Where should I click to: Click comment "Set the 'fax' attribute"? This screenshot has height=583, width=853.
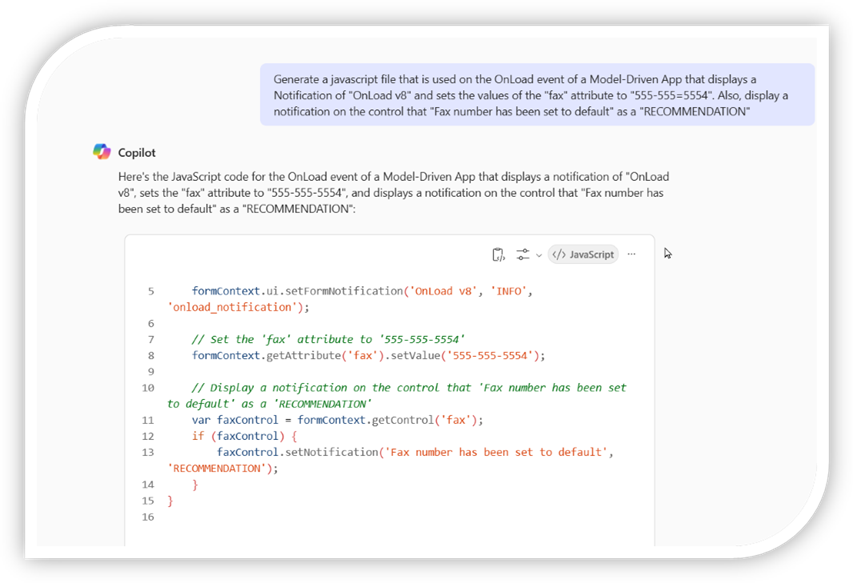[328, 339]
